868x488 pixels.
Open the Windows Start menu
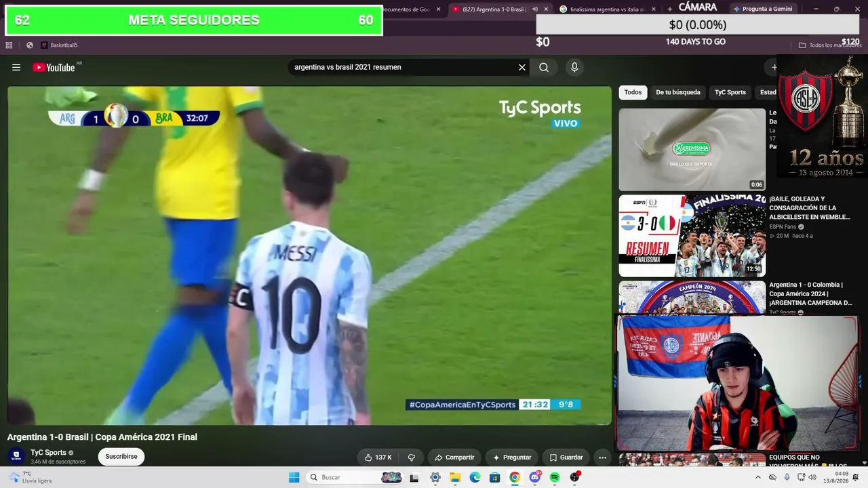pos(294,477)
